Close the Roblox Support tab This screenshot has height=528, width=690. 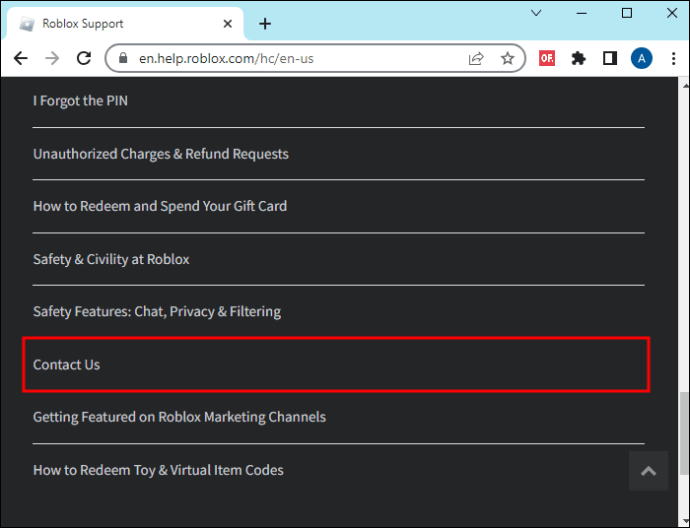click(x=228, y=24)
